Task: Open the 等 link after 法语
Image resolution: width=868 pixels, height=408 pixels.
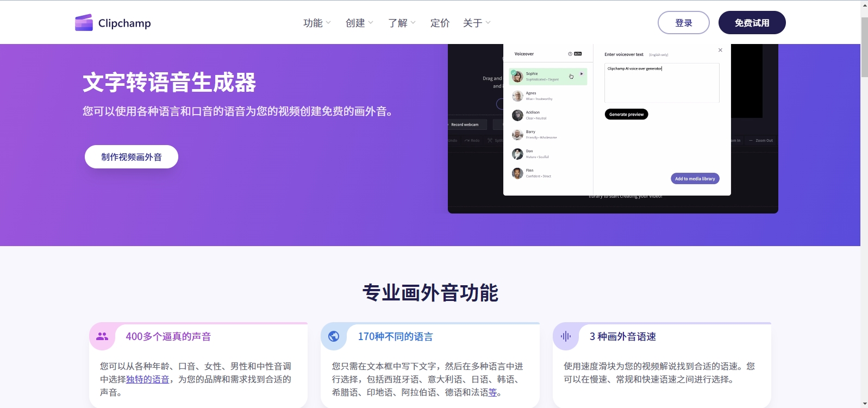Action: point(492,392)
